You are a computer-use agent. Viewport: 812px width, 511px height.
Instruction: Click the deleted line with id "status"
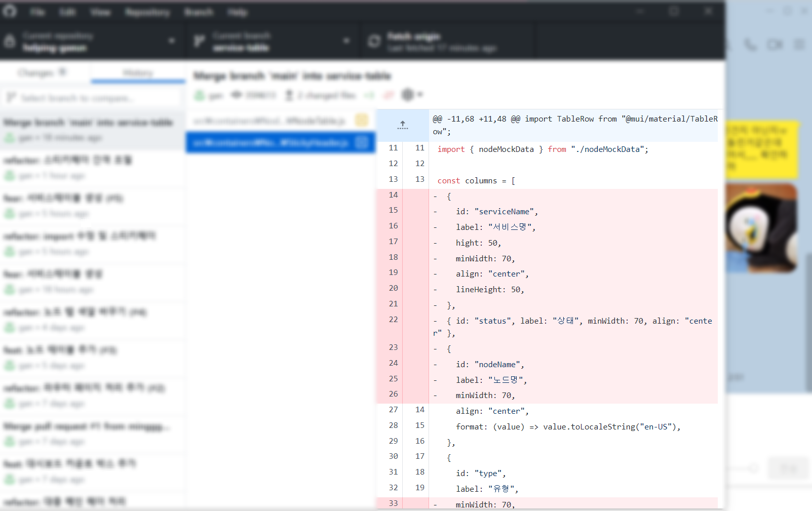coord(573,327)
